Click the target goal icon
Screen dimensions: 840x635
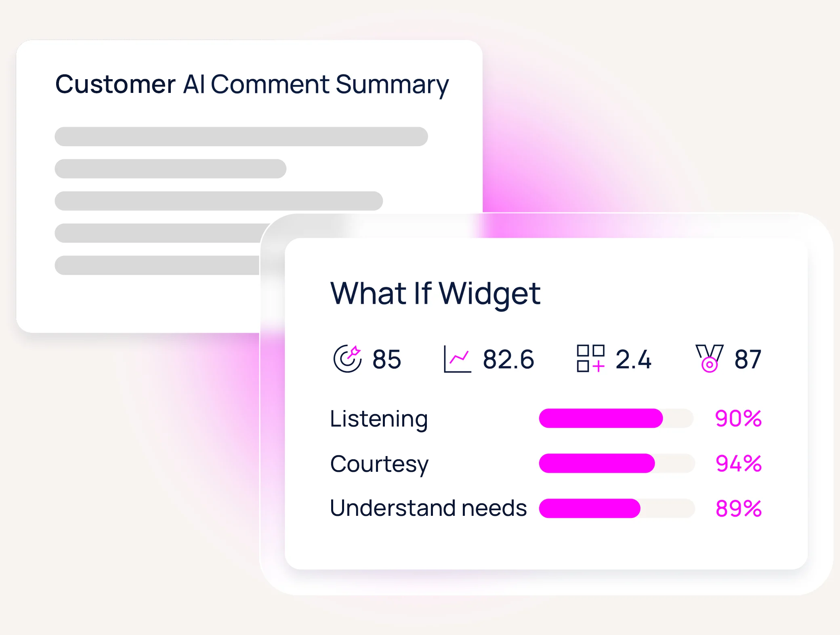pos(347,359)
